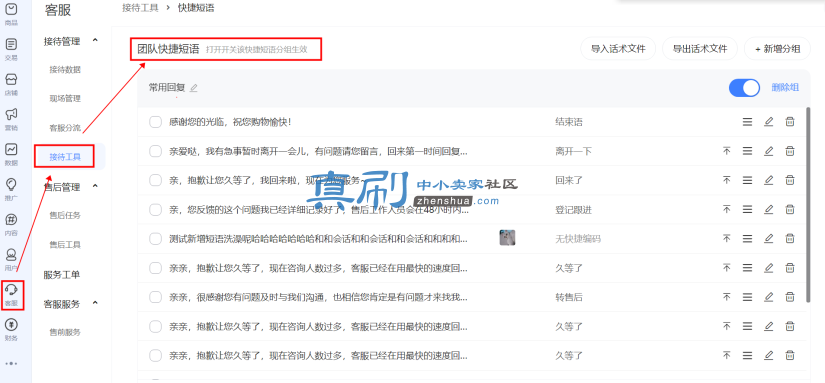
Task: Tick the checkbox for 感谢您的光临 phrase
Action: click(x=155, y=122)
